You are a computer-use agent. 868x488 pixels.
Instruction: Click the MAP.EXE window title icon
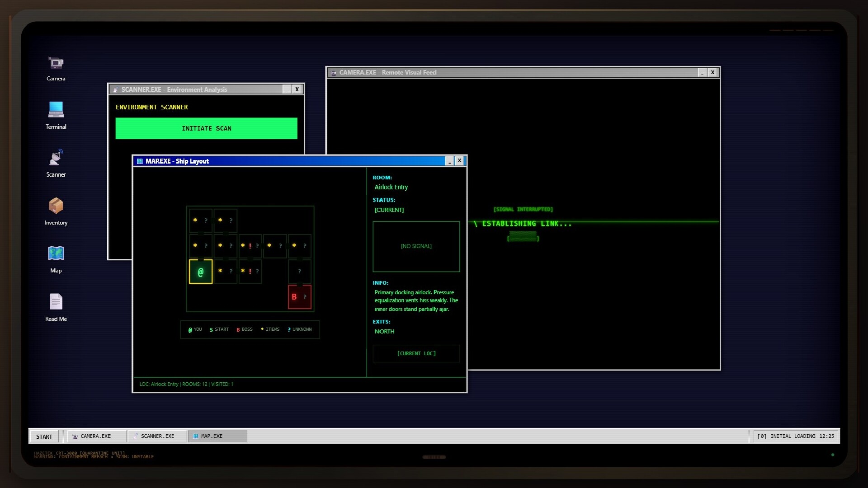(x=140, y=161)
